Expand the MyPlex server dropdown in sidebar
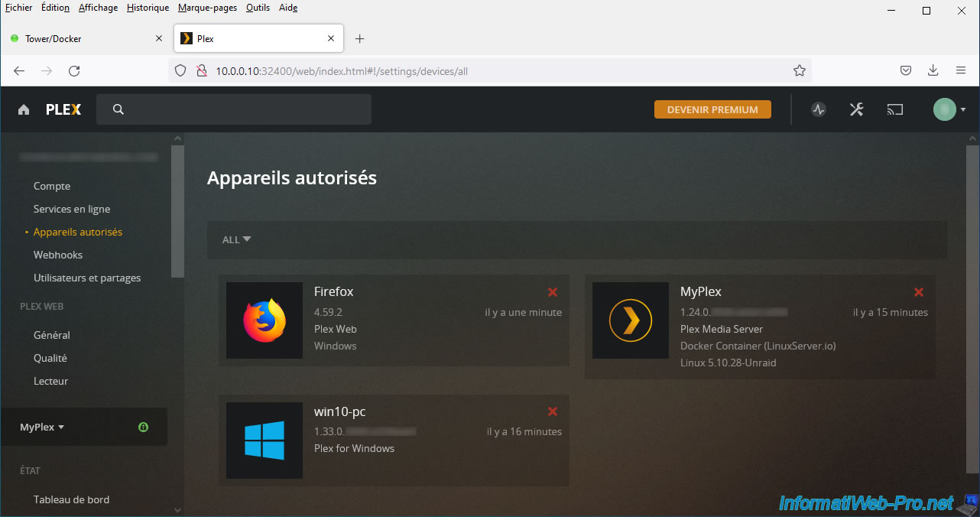 pos(42,428)
